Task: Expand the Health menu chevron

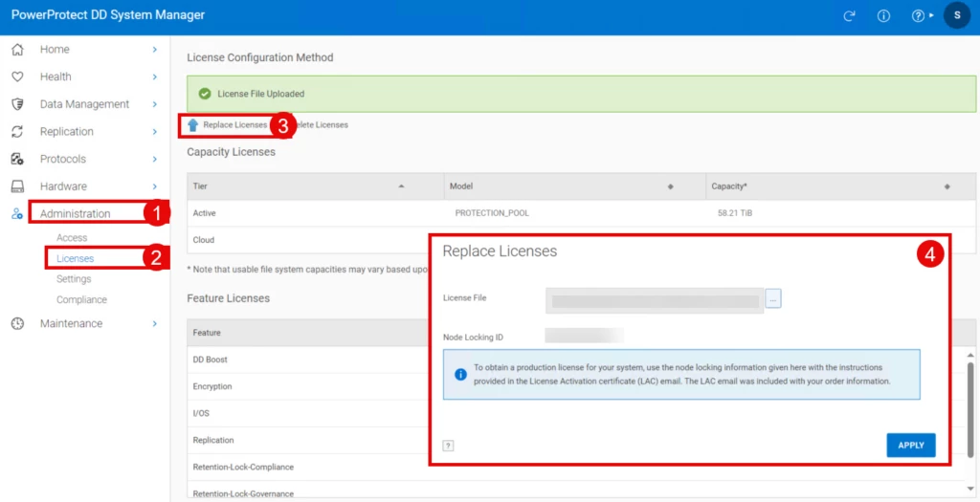Action: coord(154,76)
